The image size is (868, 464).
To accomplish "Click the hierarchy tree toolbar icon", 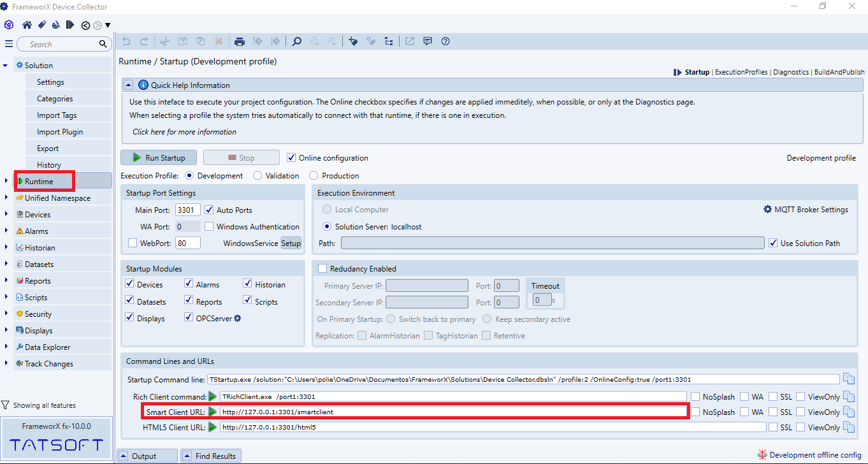I will [x=389, y=41].
